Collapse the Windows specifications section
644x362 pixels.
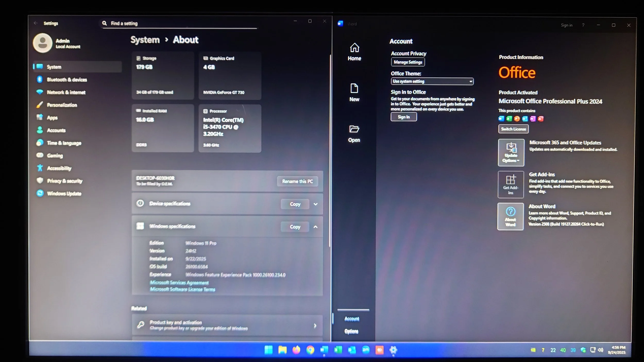(315, 227)
